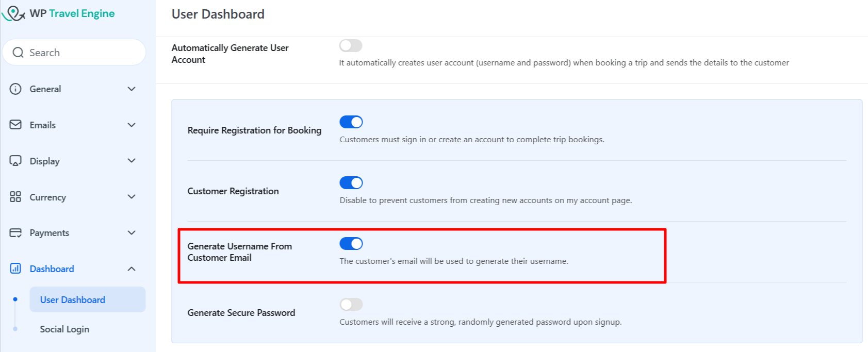Open Currency settings via its grid icon

click(x=14, y=197)
